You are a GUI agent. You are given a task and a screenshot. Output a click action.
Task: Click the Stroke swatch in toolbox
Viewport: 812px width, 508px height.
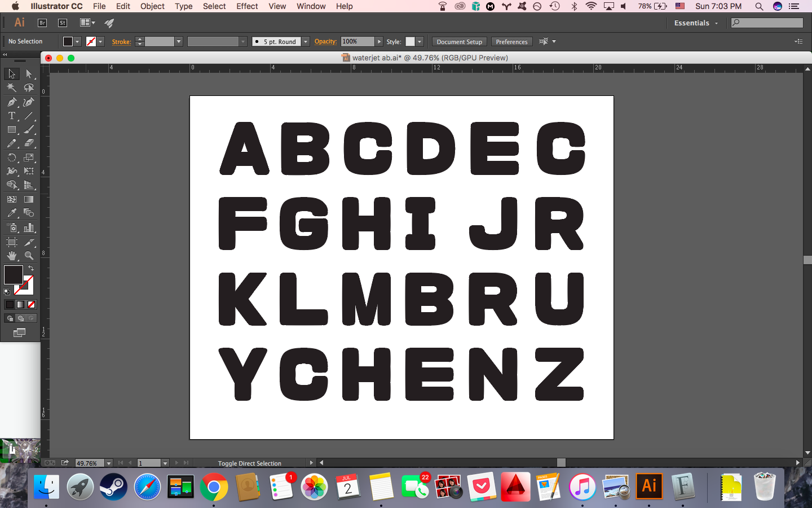point(24,286)
